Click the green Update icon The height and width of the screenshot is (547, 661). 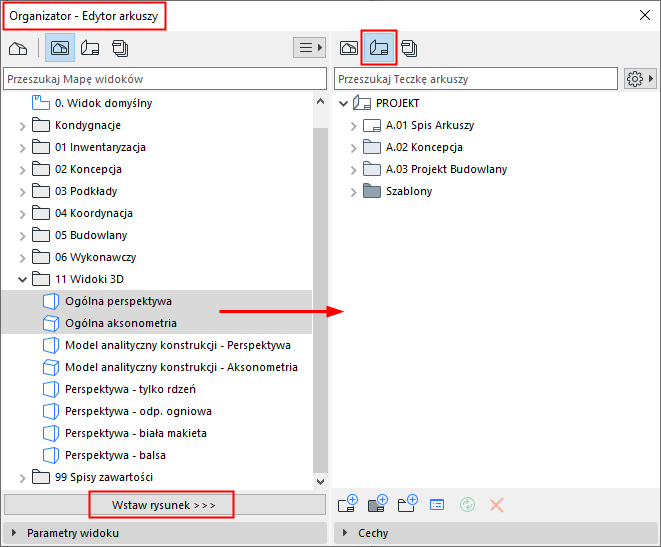click(467, 504)
